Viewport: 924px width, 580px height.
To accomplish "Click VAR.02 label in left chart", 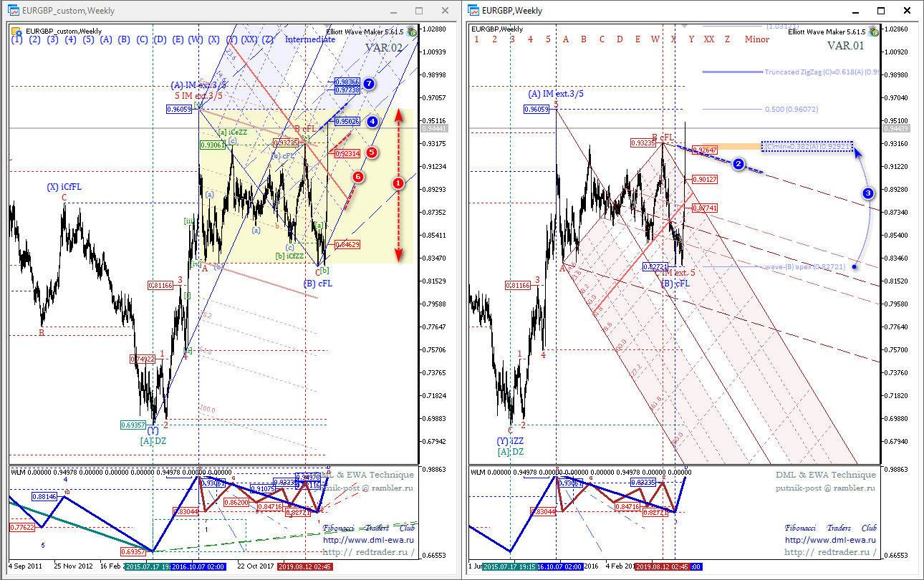I will (385, 47).
